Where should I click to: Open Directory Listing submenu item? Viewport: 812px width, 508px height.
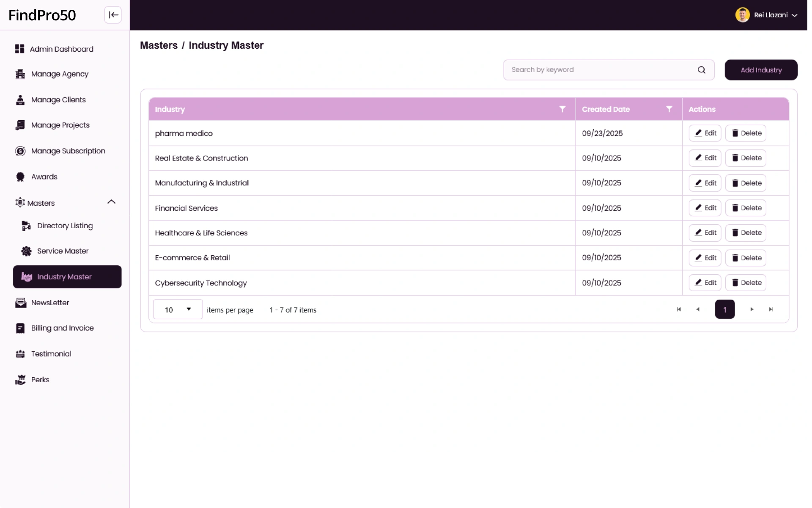[x=65, y=226]
